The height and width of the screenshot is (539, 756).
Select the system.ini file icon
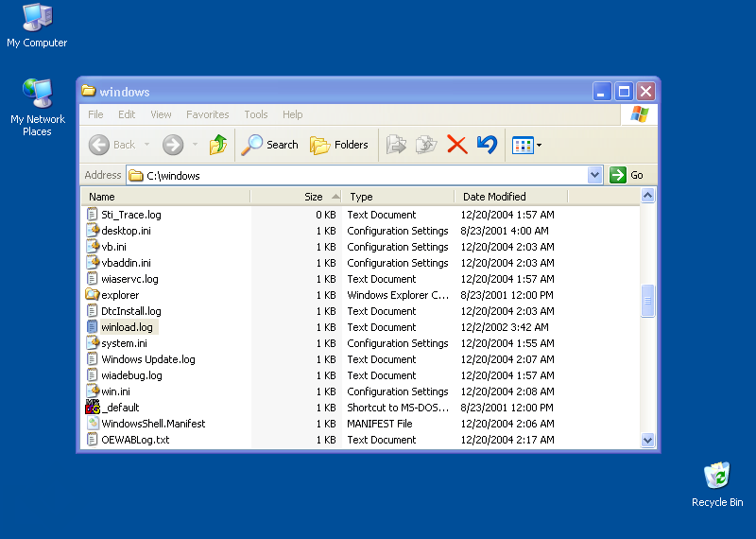[x=92, y=342]
